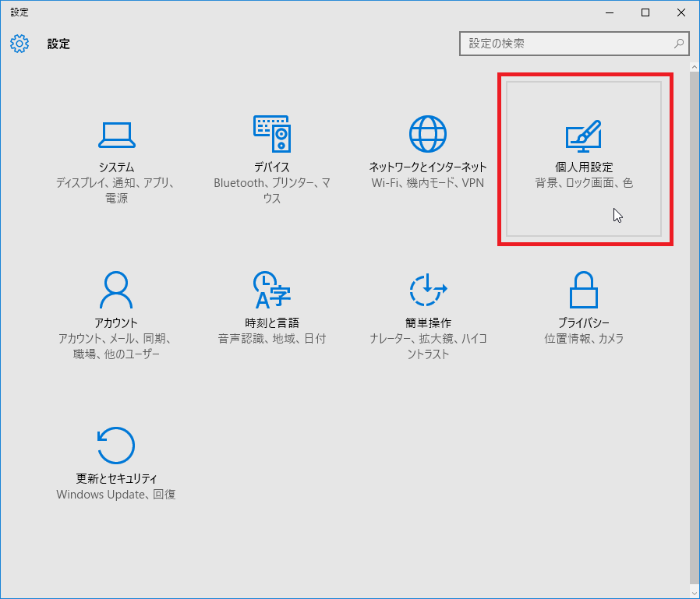The width and height of the screenshot is (700, 599).
Task: Open the プライバシー padlock icon
Action: pyautogui.click(x=584, y=290)
